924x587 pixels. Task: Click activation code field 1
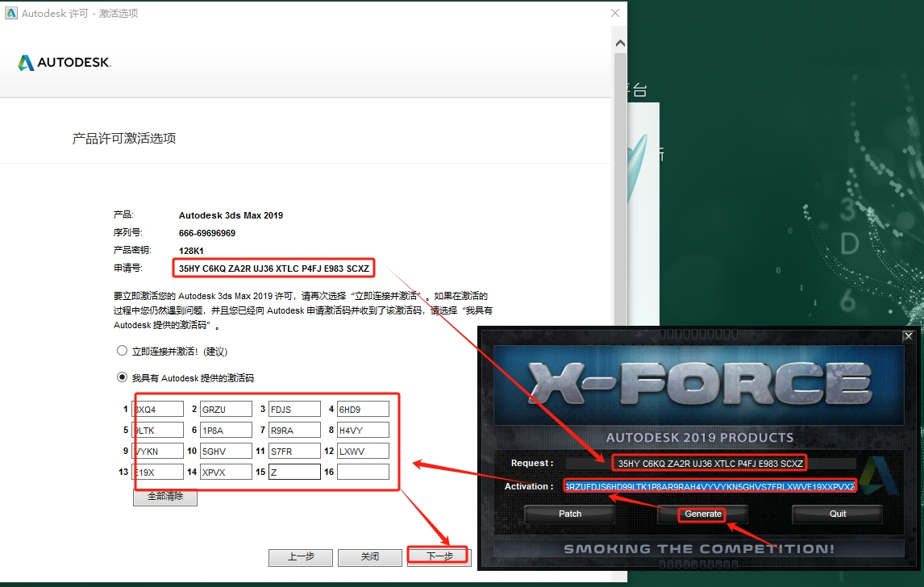[157, 409]
